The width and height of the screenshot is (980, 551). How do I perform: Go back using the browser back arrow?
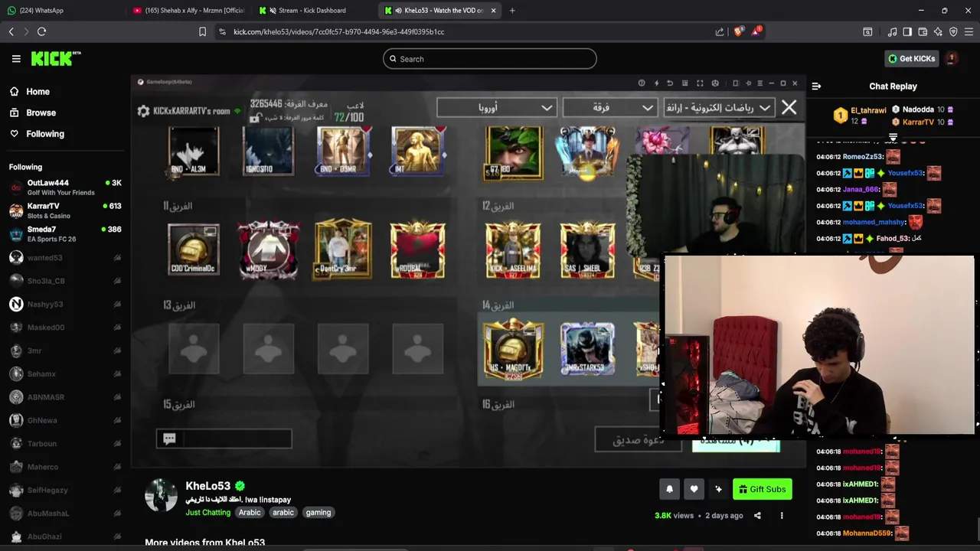tap(11, 31)
